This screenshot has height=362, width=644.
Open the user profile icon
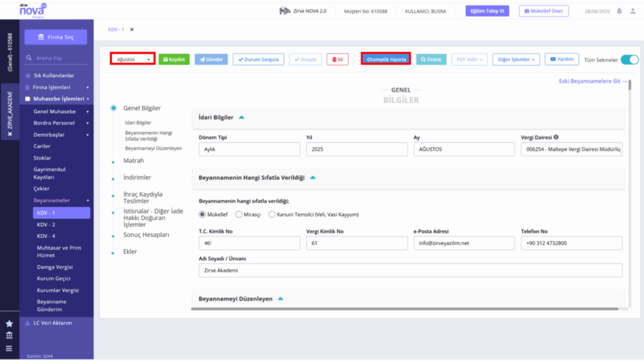click(633, 11)
